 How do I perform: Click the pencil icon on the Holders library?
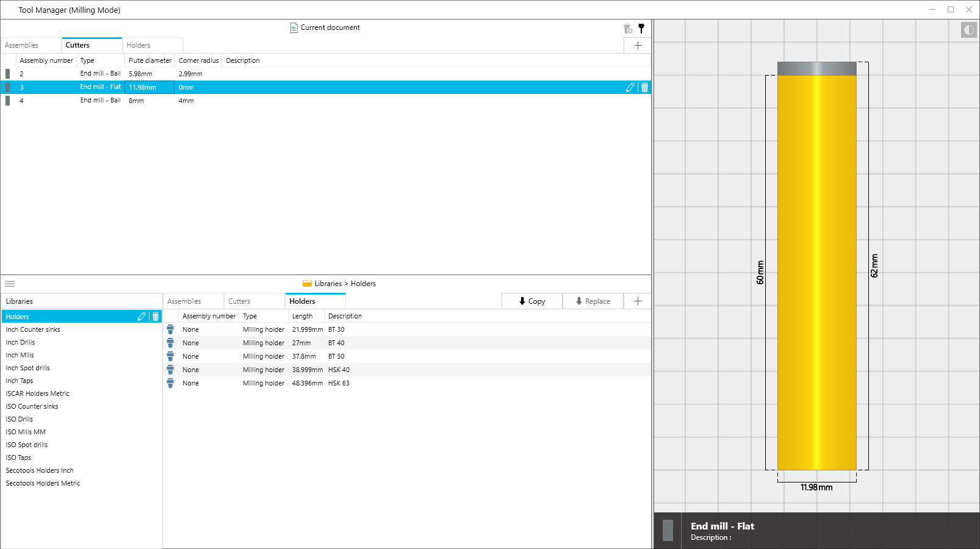point(142,317)
